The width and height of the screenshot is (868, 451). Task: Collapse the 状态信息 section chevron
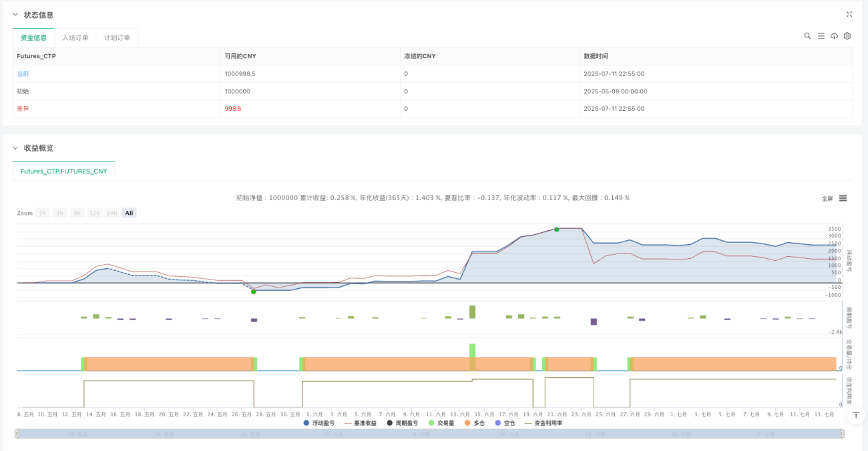pyautogui.click(x=15, y=15)
